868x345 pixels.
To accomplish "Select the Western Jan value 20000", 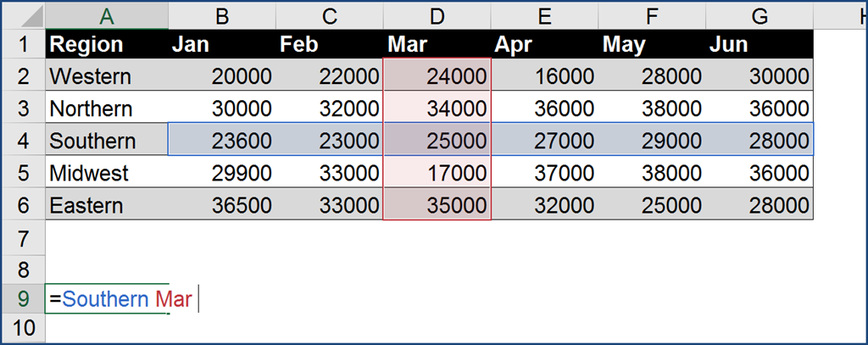I will pos(221,77).
